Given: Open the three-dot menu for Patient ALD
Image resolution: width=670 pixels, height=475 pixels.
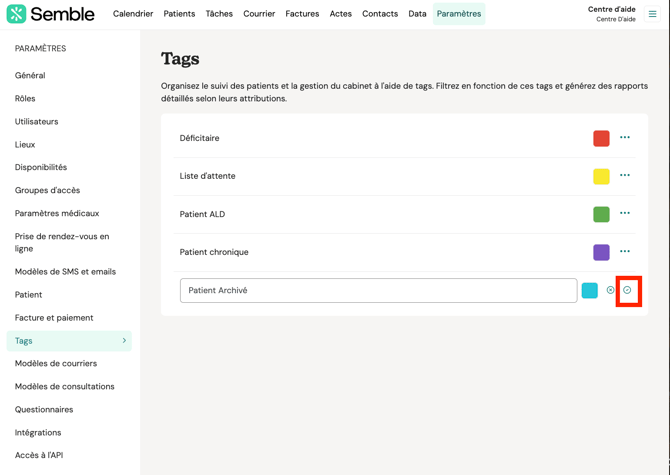Looking at the screenshot, I should [x=625, y=213].
